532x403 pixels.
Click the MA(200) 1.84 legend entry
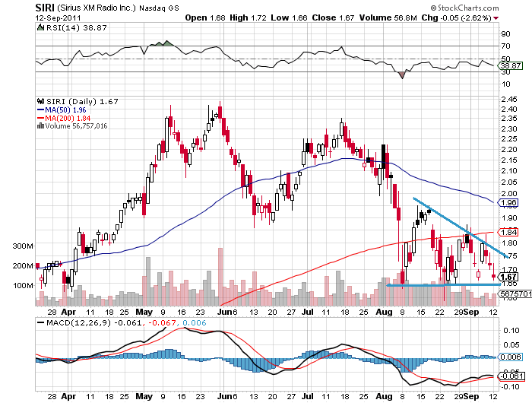click(x=68, y=118)
